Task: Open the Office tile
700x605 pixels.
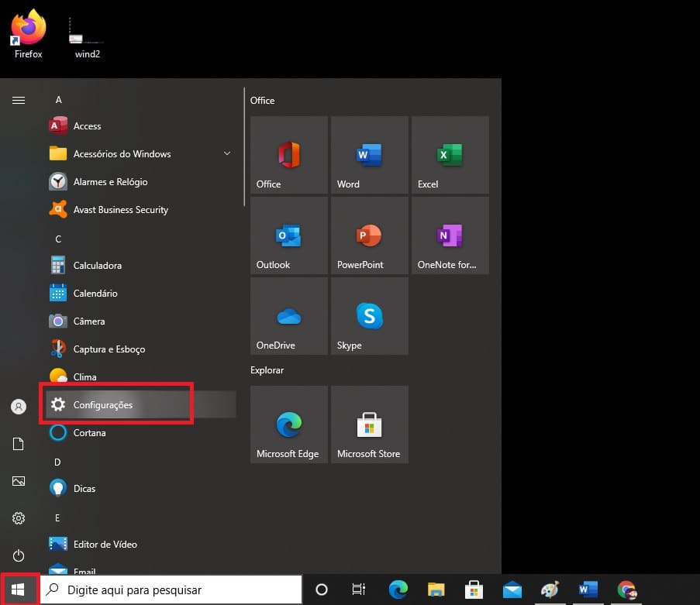Action: coord(289,155)
